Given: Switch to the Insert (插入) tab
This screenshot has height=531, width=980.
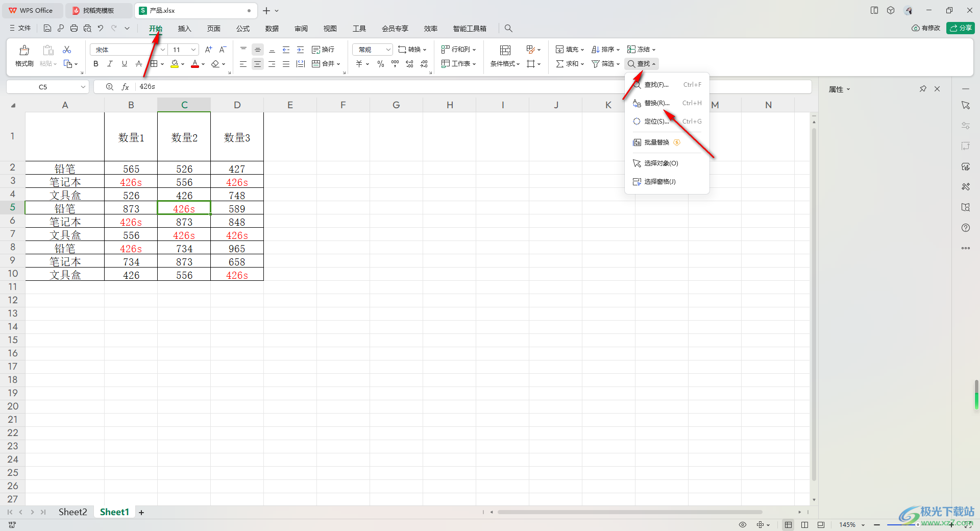Looking at the screenshot, I should pyautogui.click(x=184, y=29).
